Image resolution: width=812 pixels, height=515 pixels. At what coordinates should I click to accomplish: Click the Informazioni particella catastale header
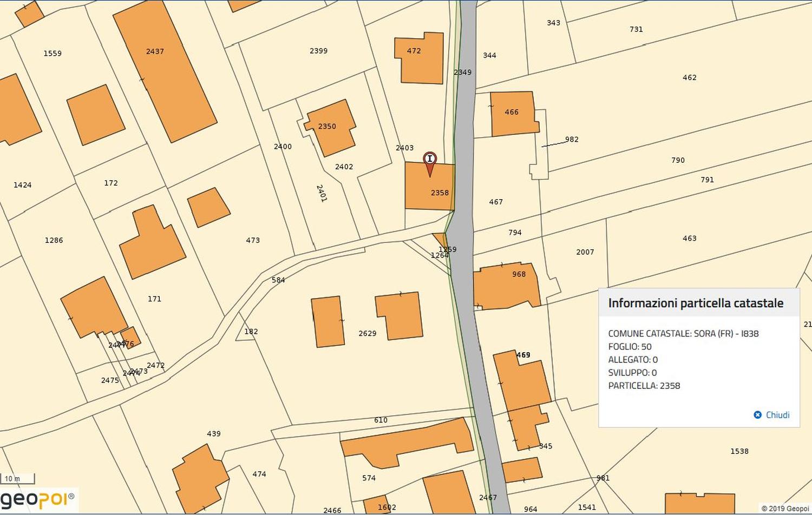coord(696,303)
